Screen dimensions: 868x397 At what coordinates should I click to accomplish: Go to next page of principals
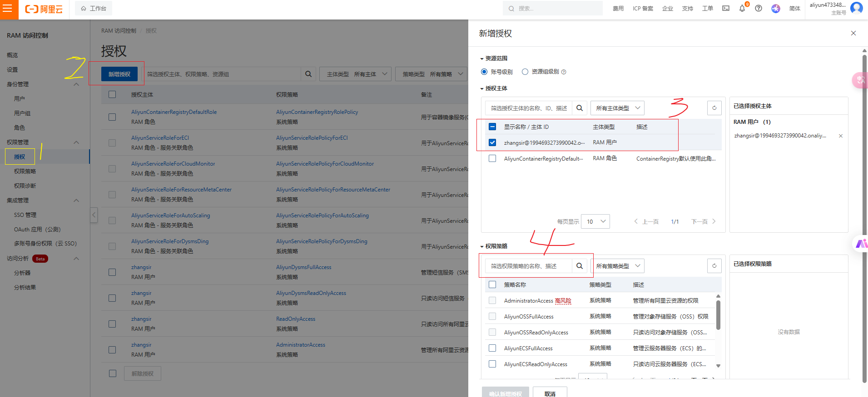click(704, 221)
